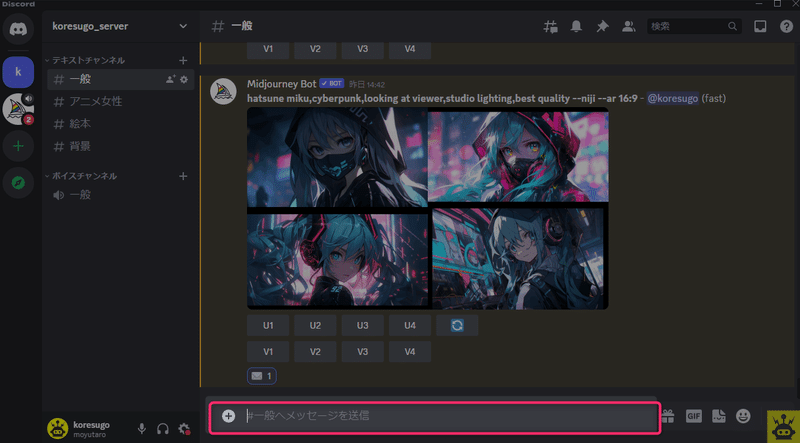Edit 一般 channel settings gear

[184, 80]
